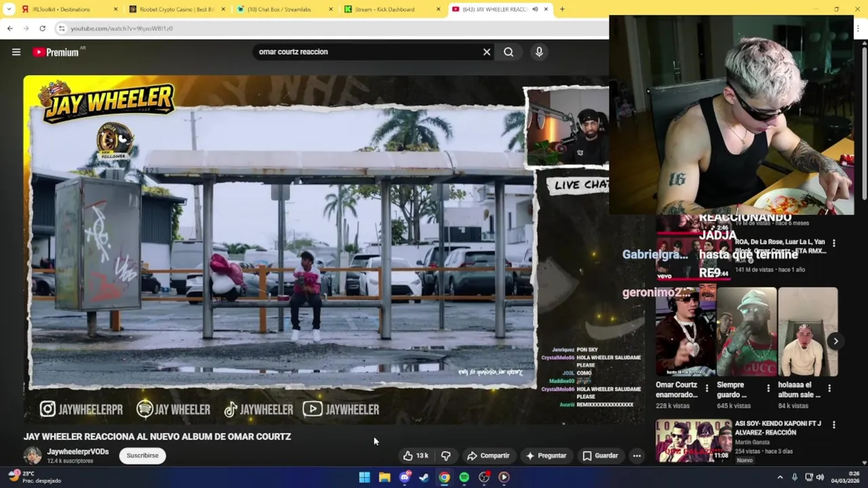Open the tab search chevron in Chrome
868x488 pixels.
coord(9,9)
